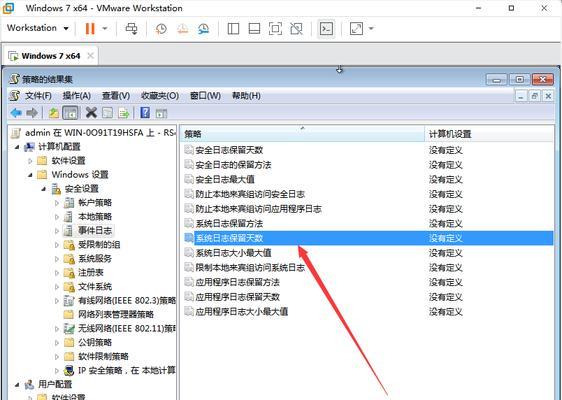Select the IP 安全策略 tree item
This screenshot has height=400, width=562.
(127, 370)
